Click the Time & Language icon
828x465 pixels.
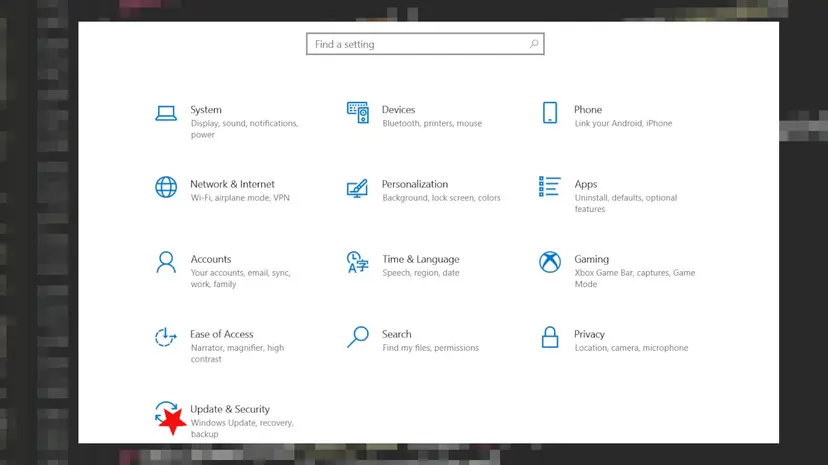[x=357, y=262]
